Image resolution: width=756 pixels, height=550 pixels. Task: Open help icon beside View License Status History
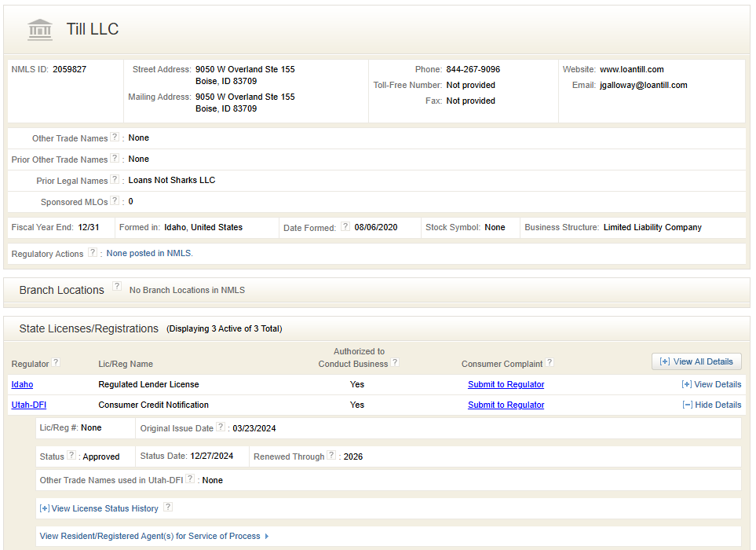(168, 507)
